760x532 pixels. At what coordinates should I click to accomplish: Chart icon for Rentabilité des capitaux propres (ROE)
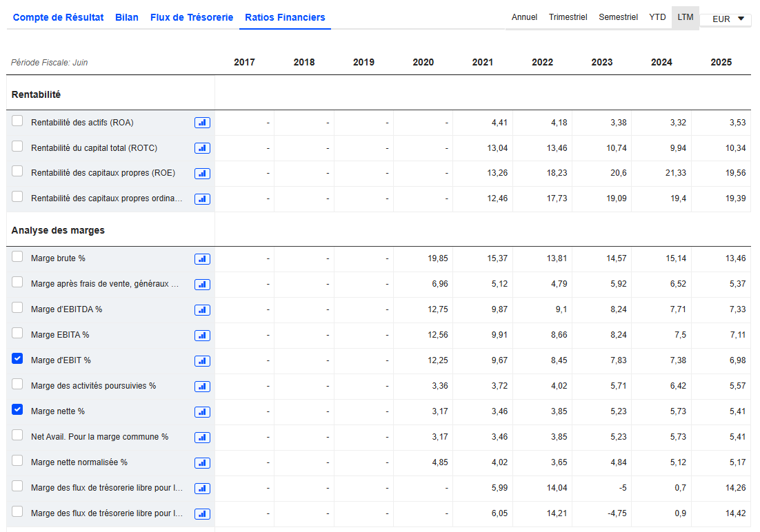[202, 174]
